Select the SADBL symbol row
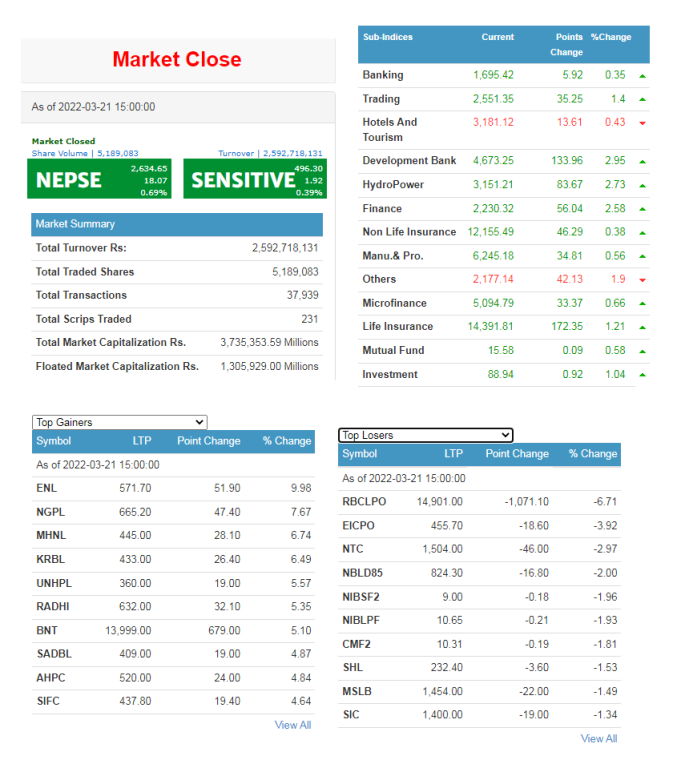This screenshot has width=677, height=768. [x=173, y=654]
